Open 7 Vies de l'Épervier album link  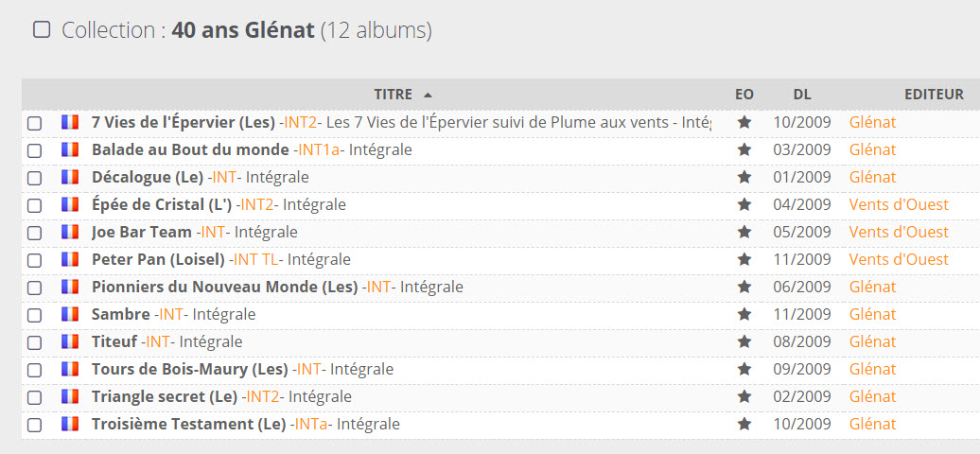pos(183,122)
